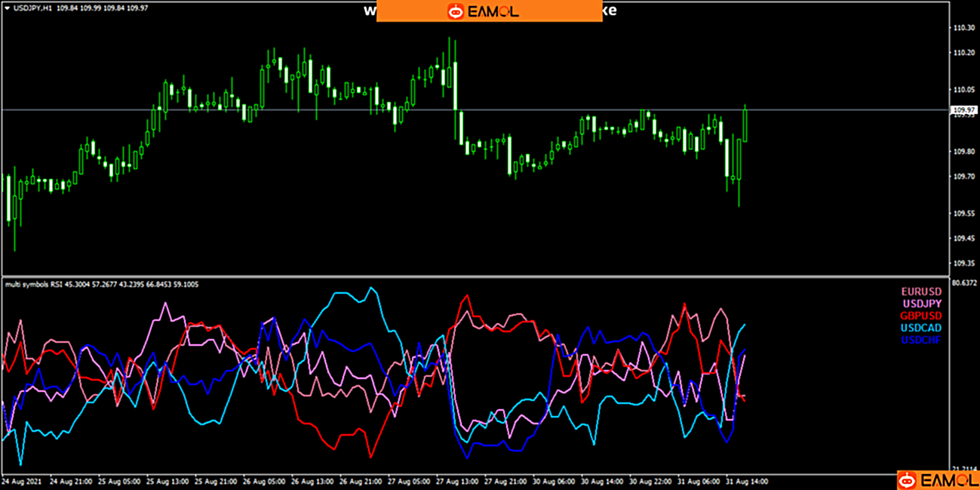Click the 109.70 price scale label
Screen dimensions: 980x490
click(963, 177)
